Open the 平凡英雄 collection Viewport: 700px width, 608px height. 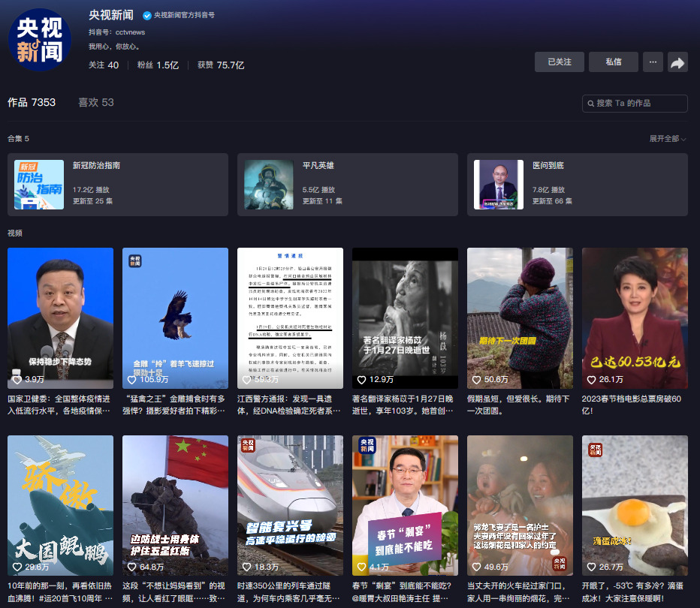pyautogui.click(x=348, y=185)
